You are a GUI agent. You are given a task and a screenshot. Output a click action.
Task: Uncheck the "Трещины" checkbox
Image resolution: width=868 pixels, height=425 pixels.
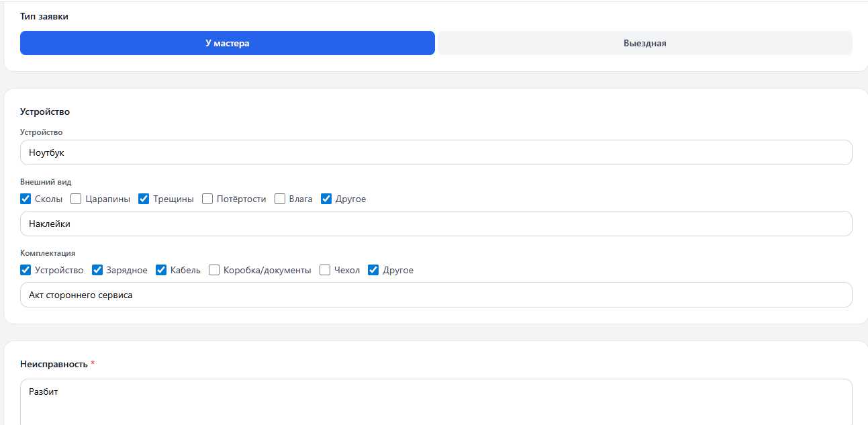tap(144, 199)
